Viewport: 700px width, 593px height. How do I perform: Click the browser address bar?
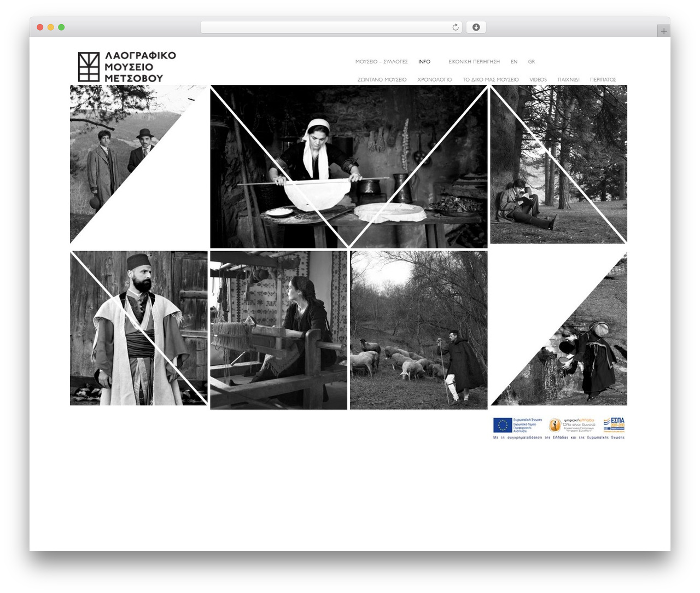[x=331, y=27]
